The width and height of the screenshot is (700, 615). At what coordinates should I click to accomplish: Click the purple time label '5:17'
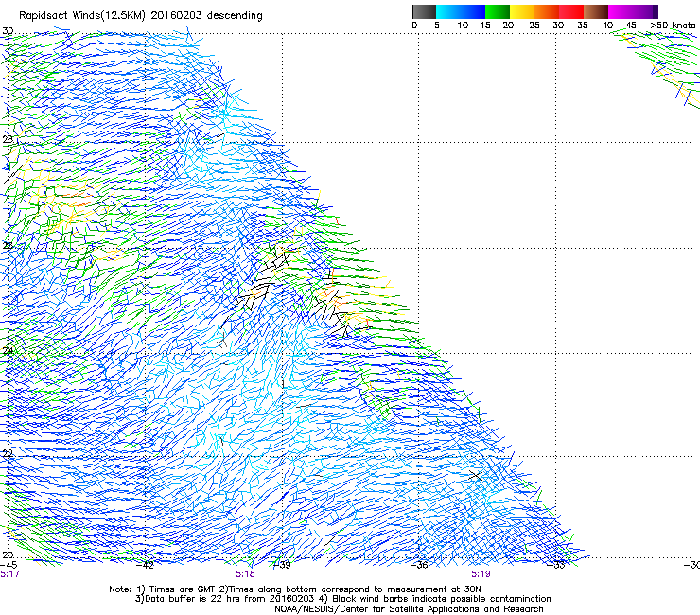pyautogui.click(x=9, y=574)
